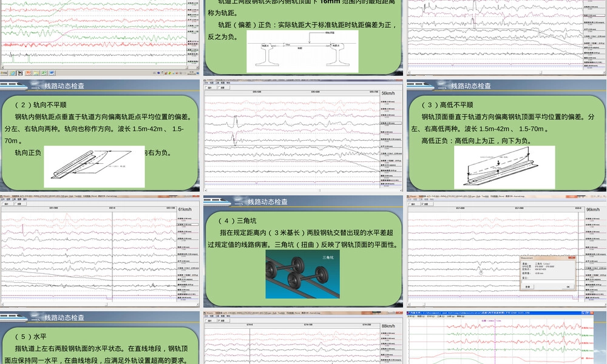Toggle left checkbox in 56km/h chart toolbar

206,87
